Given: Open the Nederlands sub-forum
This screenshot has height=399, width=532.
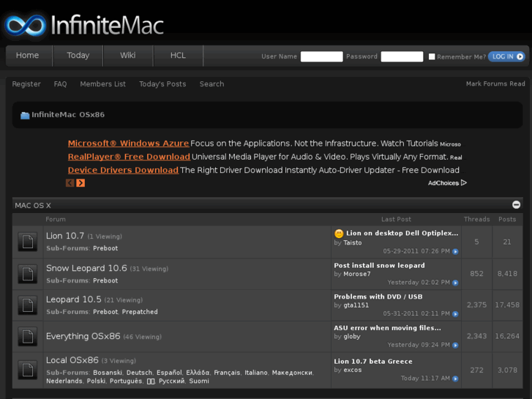Looking at the screenshot, I should pyautogui.click(x=64, y=381).
